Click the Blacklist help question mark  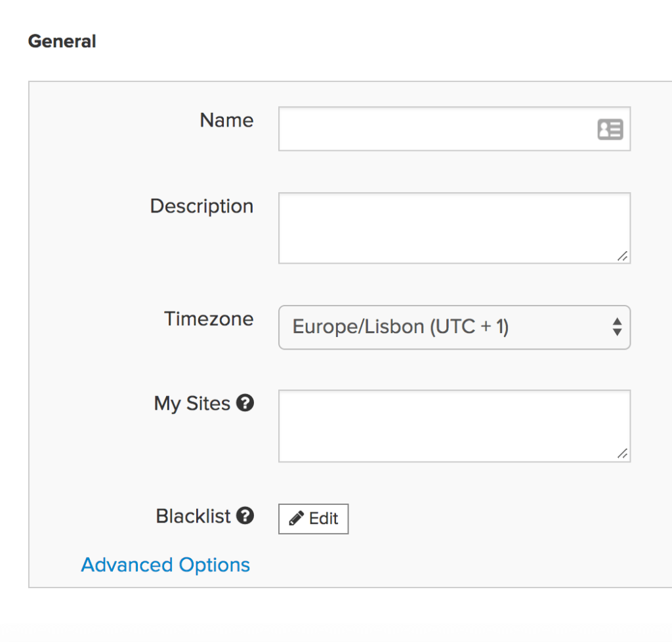point(245,516)
